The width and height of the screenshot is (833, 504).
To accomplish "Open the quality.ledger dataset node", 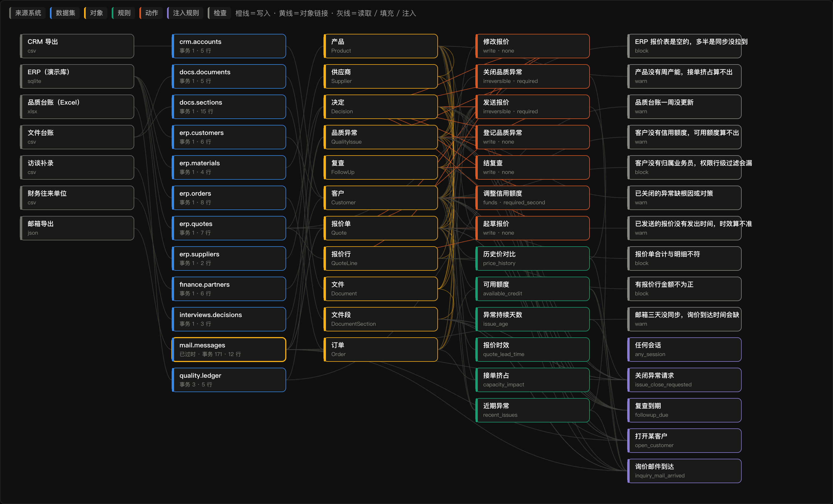I will [x=229, y=380].
